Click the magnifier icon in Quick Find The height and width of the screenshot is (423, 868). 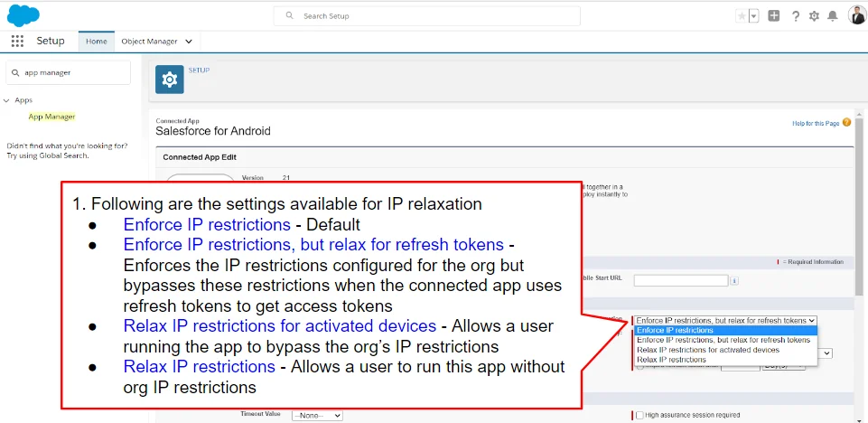15,72
